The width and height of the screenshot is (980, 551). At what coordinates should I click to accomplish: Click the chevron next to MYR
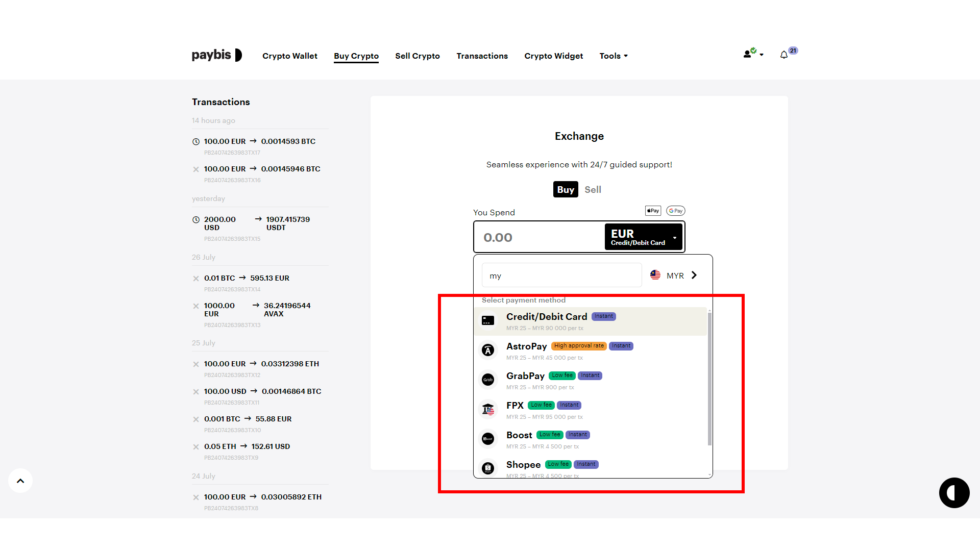tap(694, 275)
